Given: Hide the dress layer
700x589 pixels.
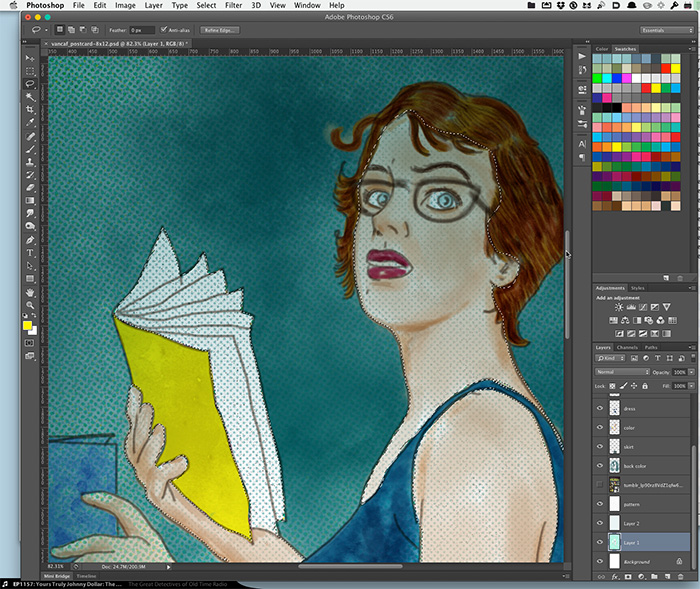Looking at the screenshot, I should pyautogui.click(x=601, y=408).
